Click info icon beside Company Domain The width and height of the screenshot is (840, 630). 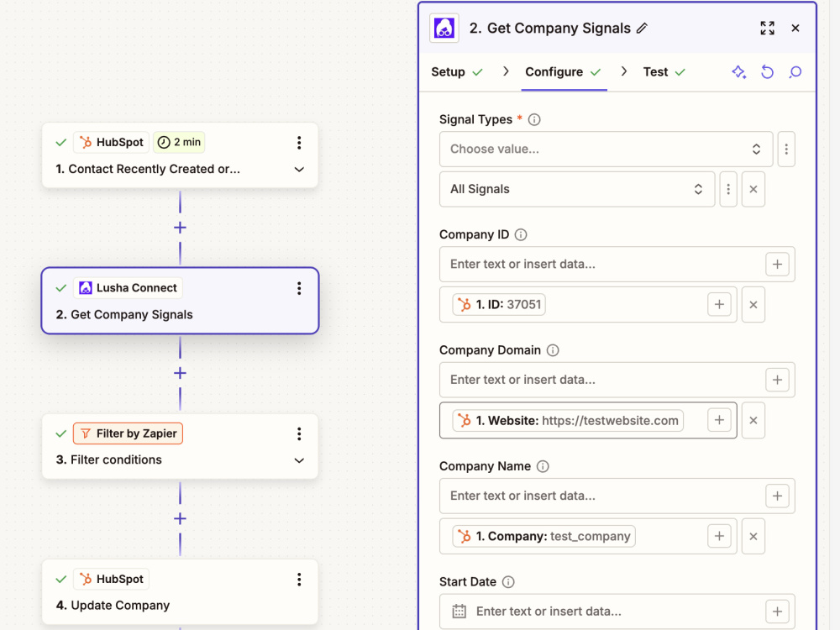click(553, 350)
